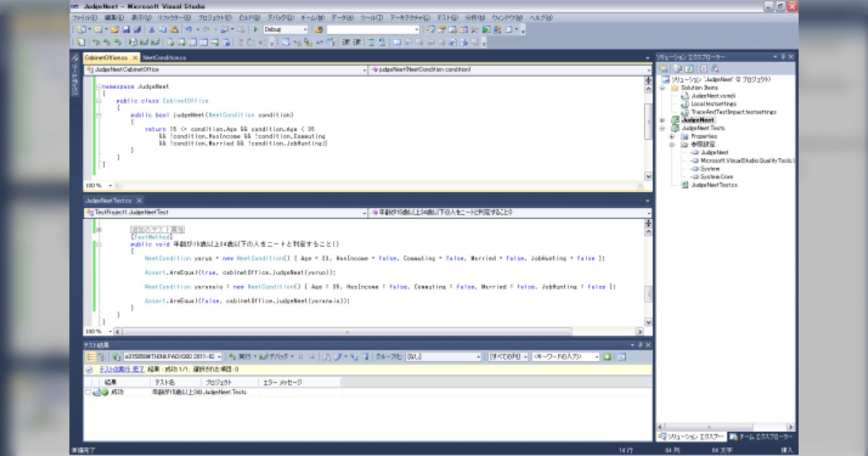
Task: Click the 実行 button in test results toolbar
Action: 240,357
